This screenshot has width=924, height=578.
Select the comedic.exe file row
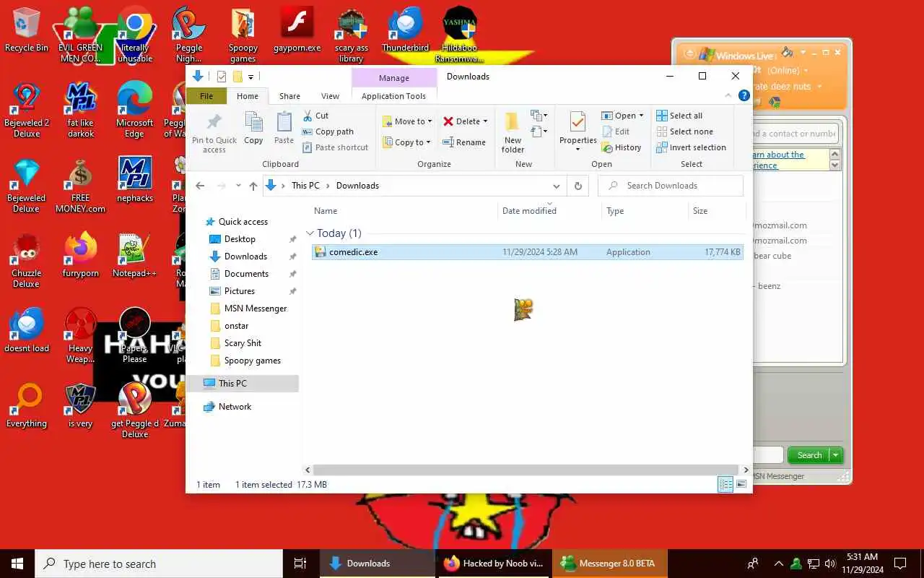coord(528,252)
